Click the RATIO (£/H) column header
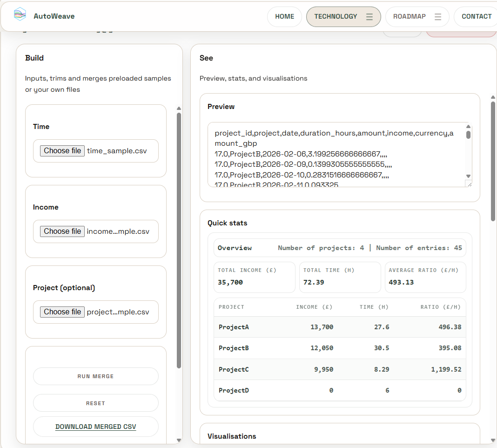Image resolution: width=497 pixels, height=448 pixels. tap(440, 307)
